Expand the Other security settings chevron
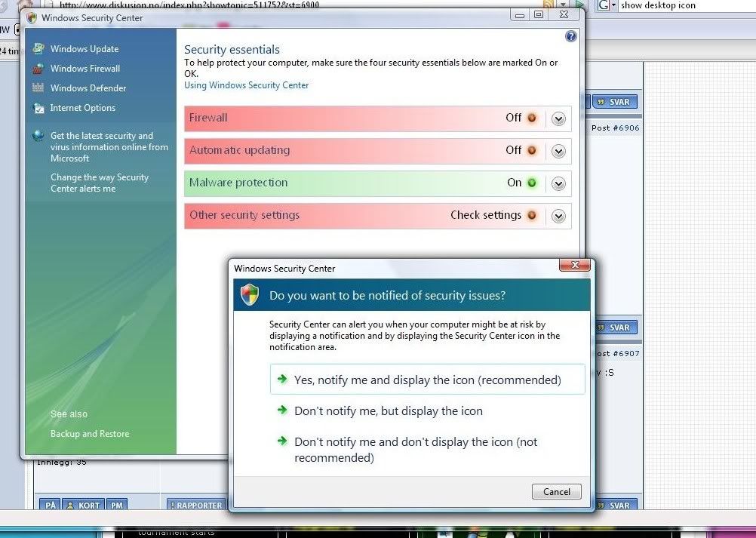Viewport: 756px width, 538px height. (x=558, y=216)
